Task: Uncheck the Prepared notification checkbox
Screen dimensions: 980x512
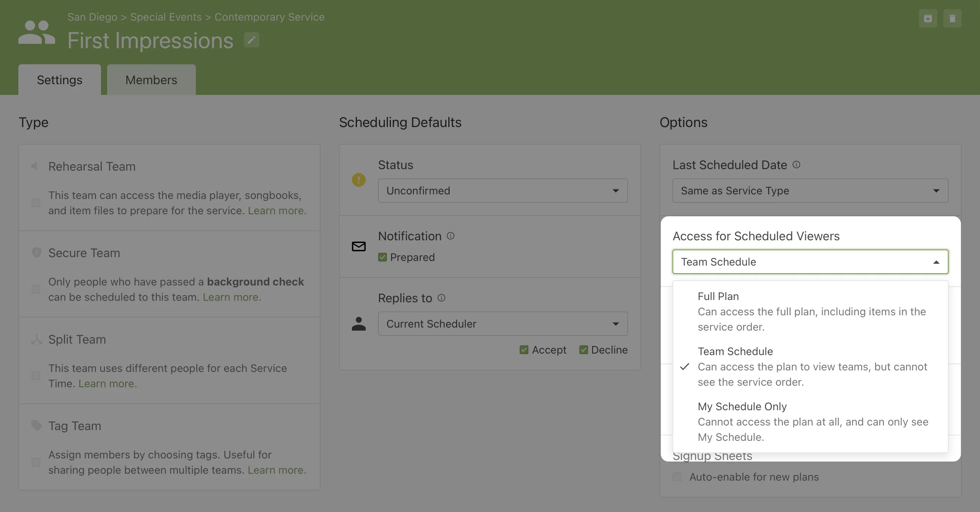Action: (383, 257)
